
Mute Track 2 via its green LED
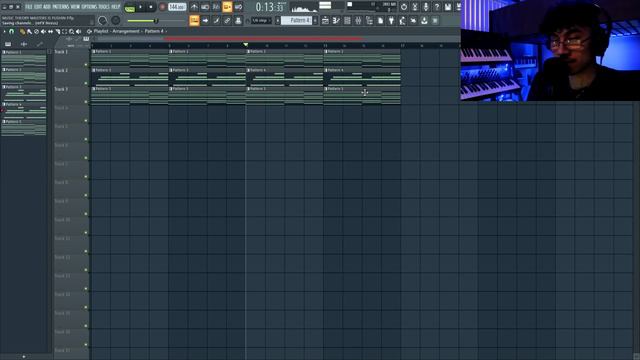point(86,83)
